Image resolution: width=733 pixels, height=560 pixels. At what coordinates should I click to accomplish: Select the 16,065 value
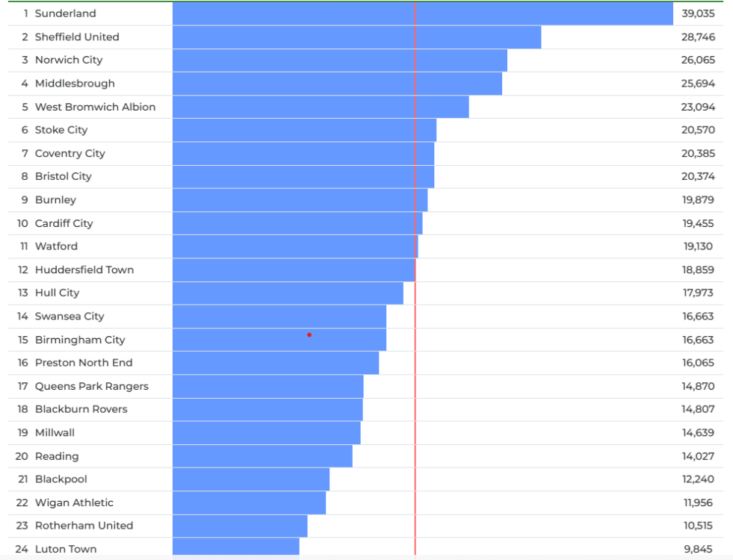pos(698,363)
